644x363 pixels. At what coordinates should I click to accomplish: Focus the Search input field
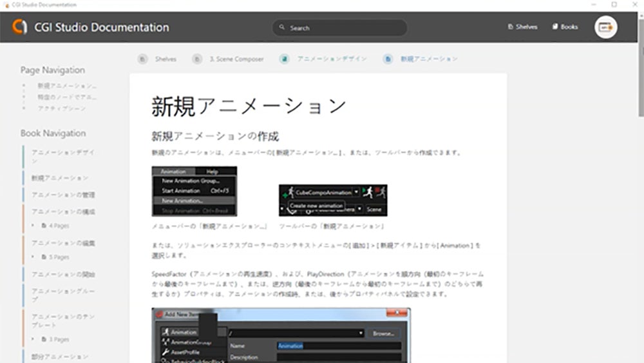[x=339, y=28]
